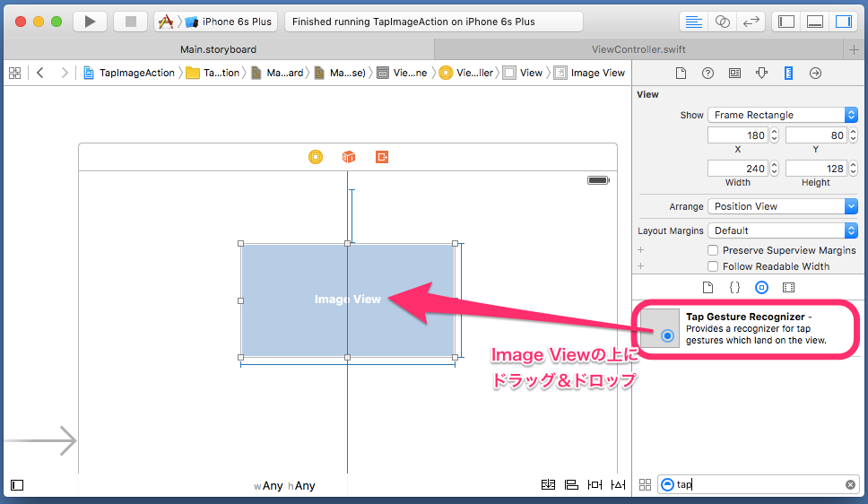868x504 pixels.
Task: Show the Code Snippet library
Action: pyautogui.click(x=734, y=288)
